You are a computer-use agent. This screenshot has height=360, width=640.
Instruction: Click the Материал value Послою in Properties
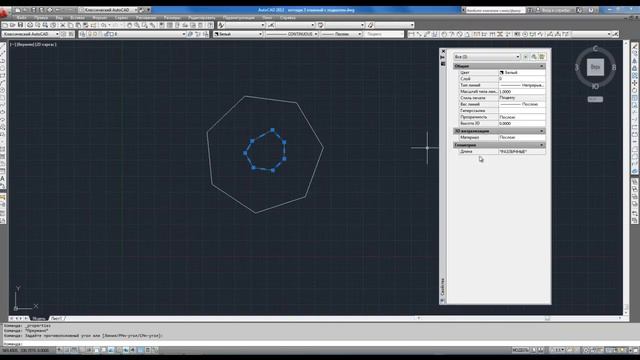click(x=522, y=138)
